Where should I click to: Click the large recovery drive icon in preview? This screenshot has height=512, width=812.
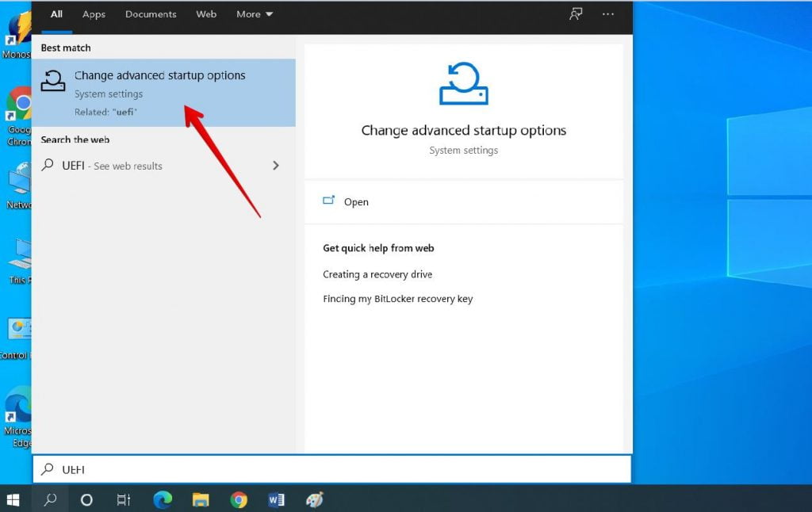[463, 83]
